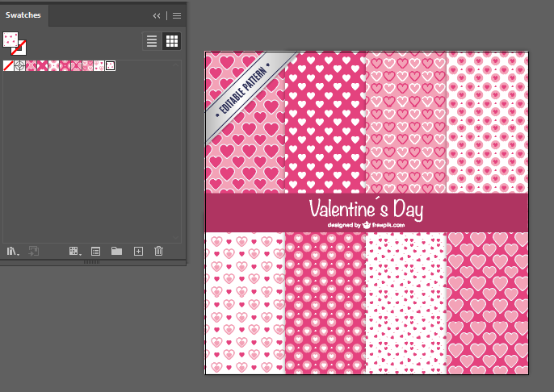Select the top-right pink circles on white panel
The height and width of the screenshot is (392, 554).
[x=487, y=123]
